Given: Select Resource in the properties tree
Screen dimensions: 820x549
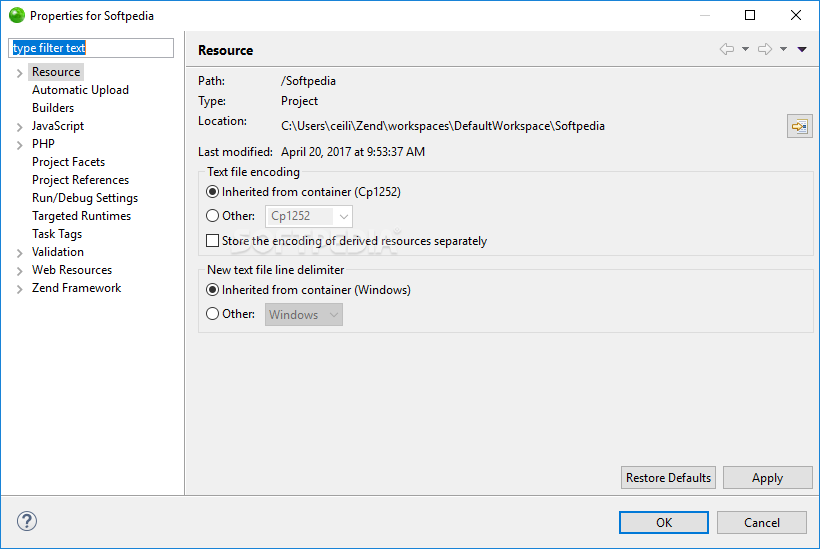Looking at the screenshot, I should point(56,72).
